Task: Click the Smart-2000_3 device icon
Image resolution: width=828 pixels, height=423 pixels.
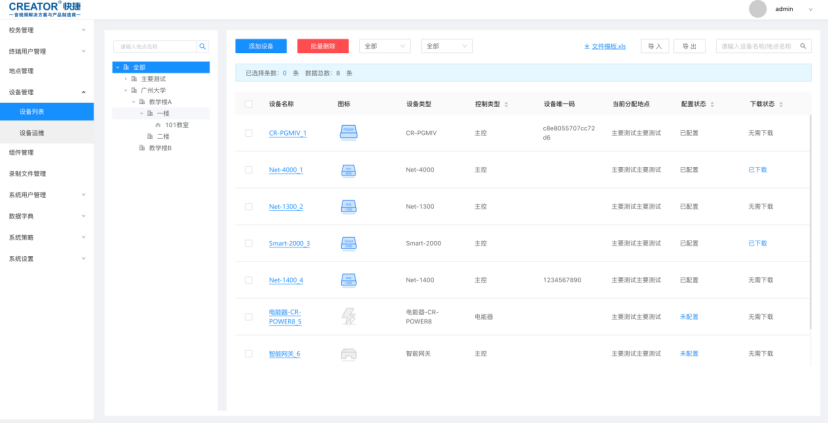Action: click(348, 243)
